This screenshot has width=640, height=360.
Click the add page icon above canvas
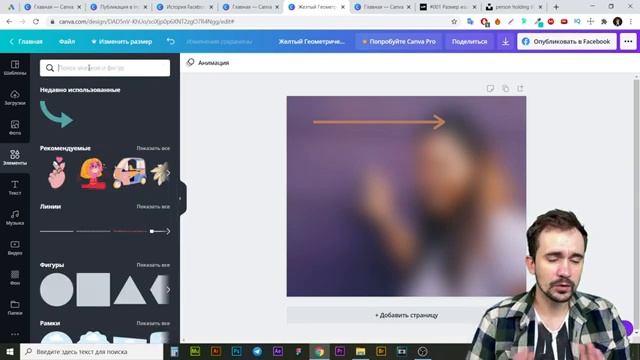pyautogui.click(x=520, y=89)
